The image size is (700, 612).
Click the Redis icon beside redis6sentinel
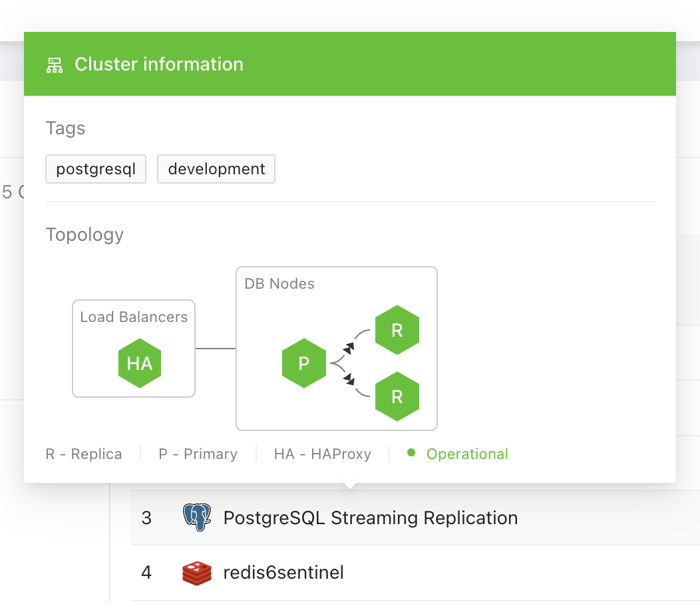click(196, 572)
